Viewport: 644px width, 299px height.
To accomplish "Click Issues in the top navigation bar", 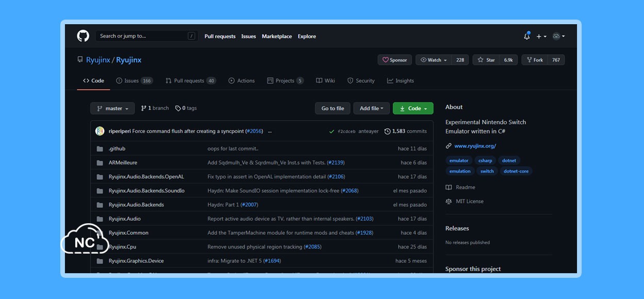I will 249,37.
